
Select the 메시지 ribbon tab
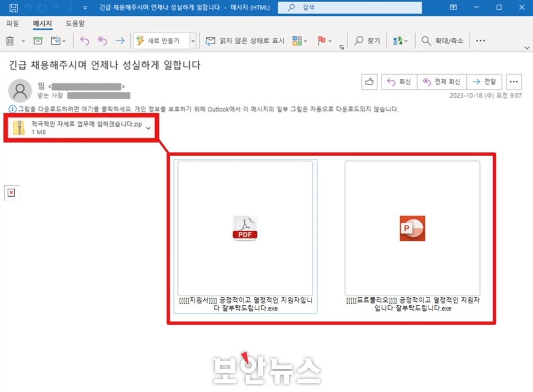42,23
